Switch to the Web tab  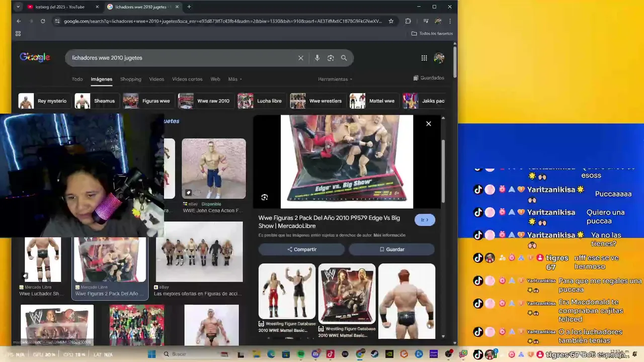(x=215, y=79)
